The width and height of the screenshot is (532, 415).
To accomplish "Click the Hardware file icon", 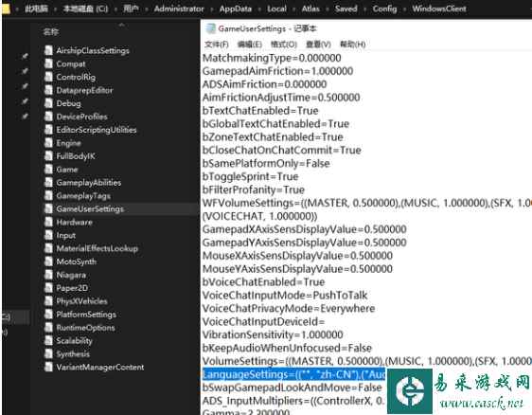I will pos(49,222).
